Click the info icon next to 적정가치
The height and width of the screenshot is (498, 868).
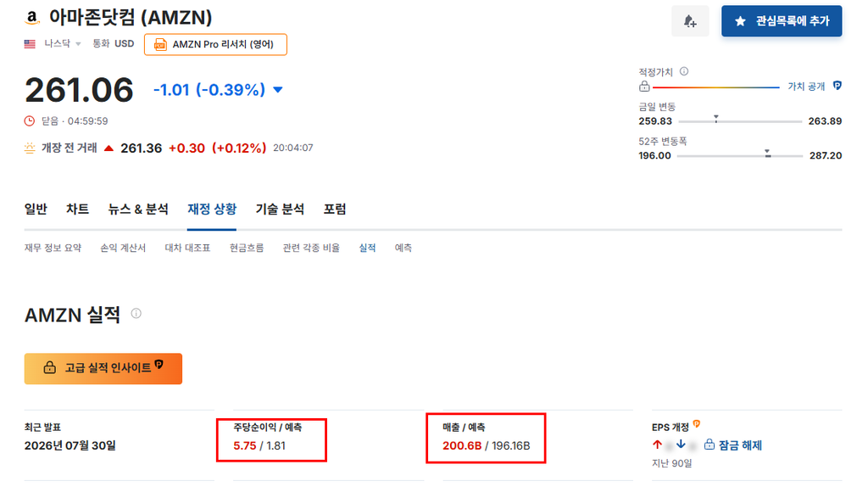[684, 71]
